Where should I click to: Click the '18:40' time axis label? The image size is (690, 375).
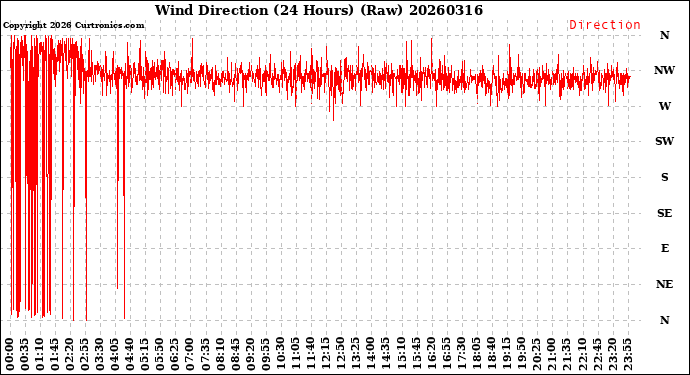[492, 354]
